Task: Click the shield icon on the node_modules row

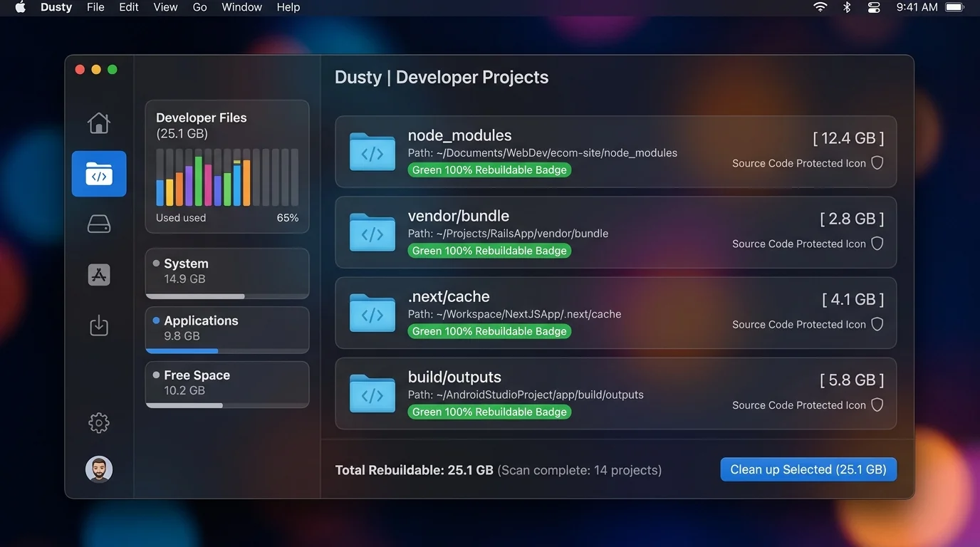Action: [877, 163]
